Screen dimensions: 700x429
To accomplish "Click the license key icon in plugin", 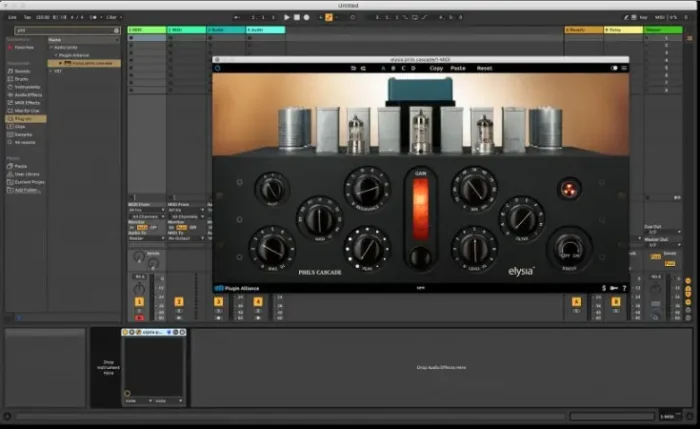I will coord(613,290).
